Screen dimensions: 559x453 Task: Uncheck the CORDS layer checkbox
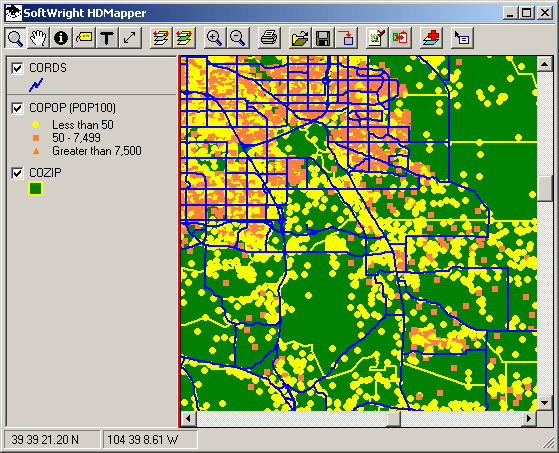(x=17, y=68)
